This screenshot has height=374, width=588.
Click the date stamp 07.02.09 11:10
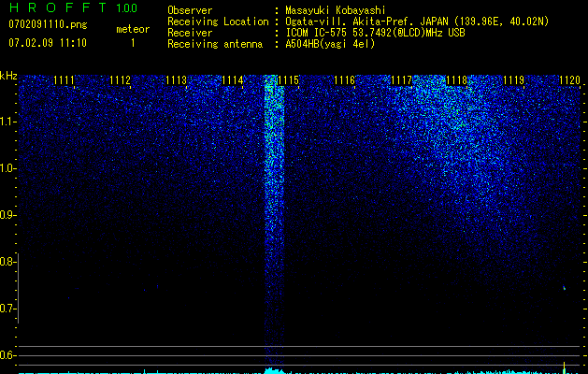[x=48, y=43]
